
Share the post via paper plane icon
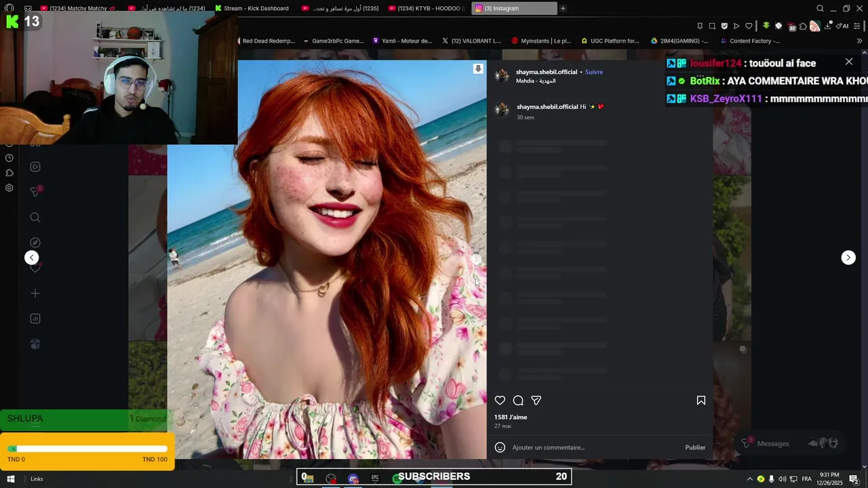(536, 401)
